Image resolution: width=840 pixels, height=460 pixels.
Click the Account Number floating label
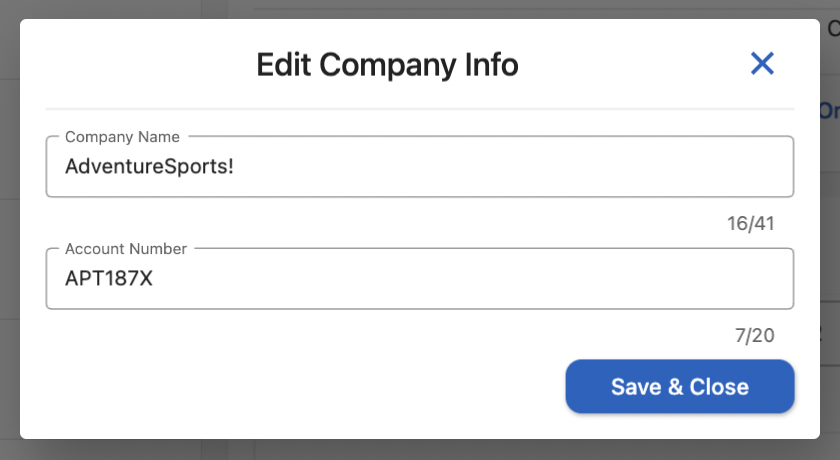pos(126,249)
